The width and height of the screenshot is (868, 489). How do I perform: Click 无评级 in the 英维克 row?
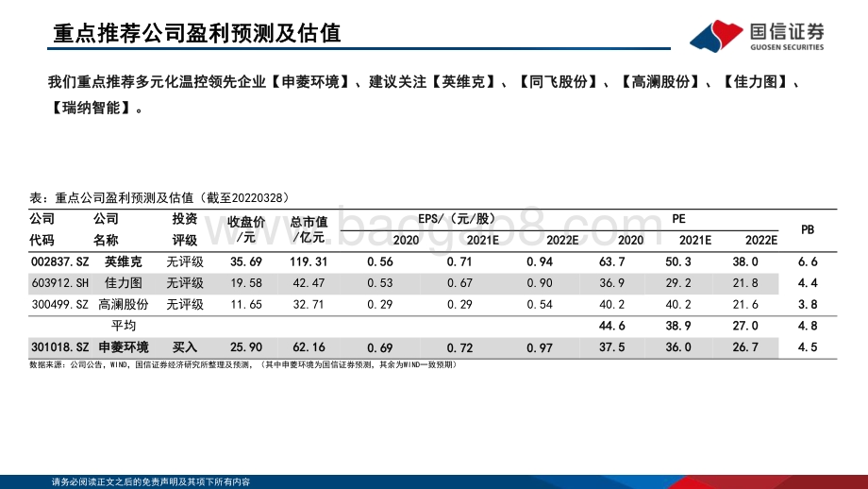click(x=185, y=261)
